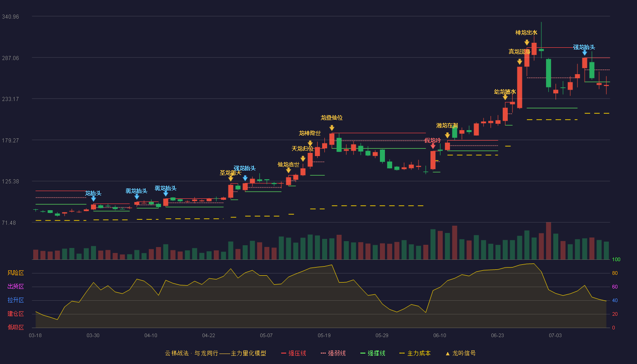Click the yellow arrow under the 龙神降世 signal
The height and width of the screenshot is (364, 637).
click(310, 143)
